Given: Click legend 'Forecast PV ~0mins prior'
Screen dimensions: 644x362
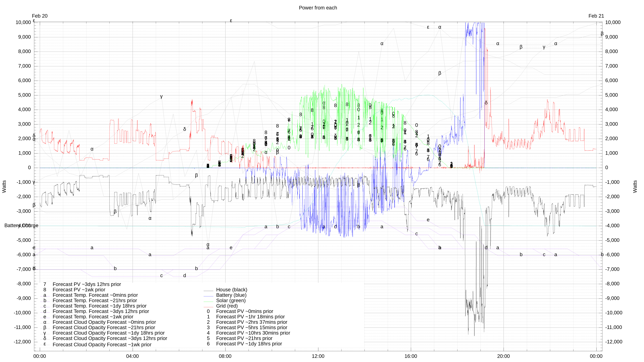Looking at the screenshot, I should (245, 312).
